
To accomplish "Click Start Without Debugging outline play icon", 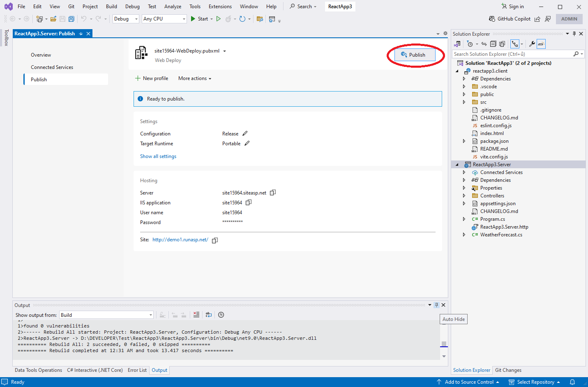I will click(219, 19).
